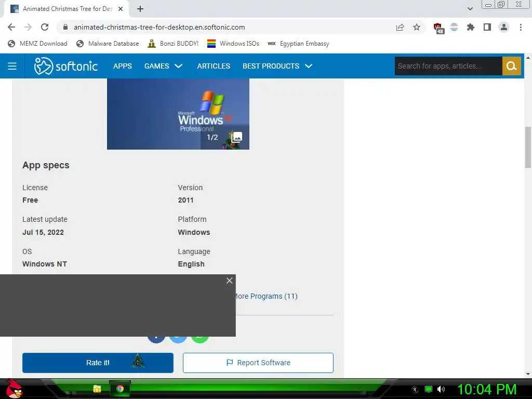Image resolution: width=532 pixels, height=399 pixels.
Task: Expand the GAMES dropdown
Action: [x=163, y=66]
